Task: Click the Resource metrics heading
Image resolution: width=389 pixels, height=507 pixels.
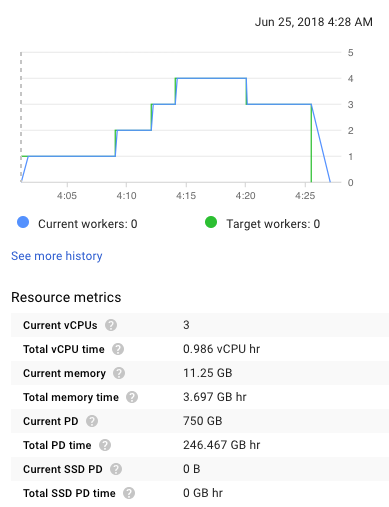Action: pos(66,297)
